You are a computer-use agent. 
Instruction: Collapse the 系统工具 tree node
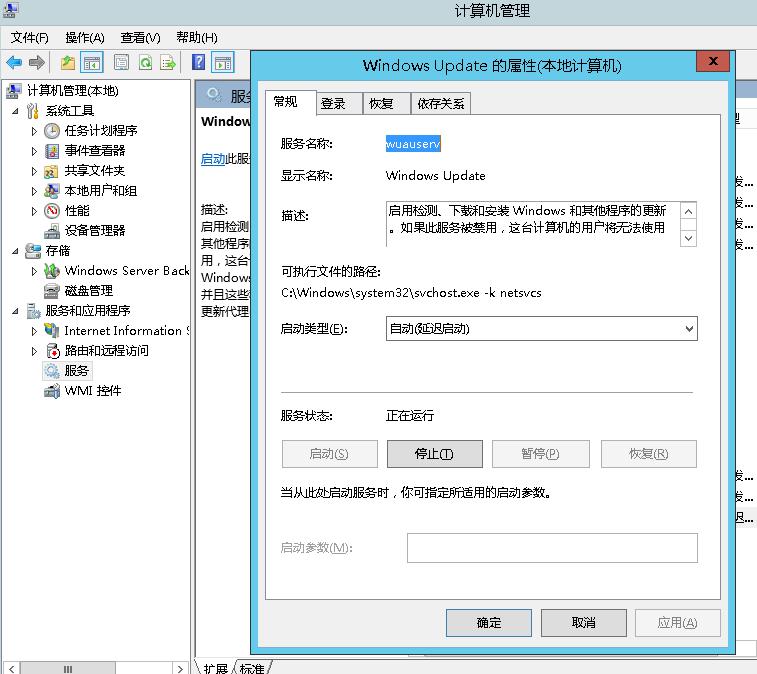16,110
